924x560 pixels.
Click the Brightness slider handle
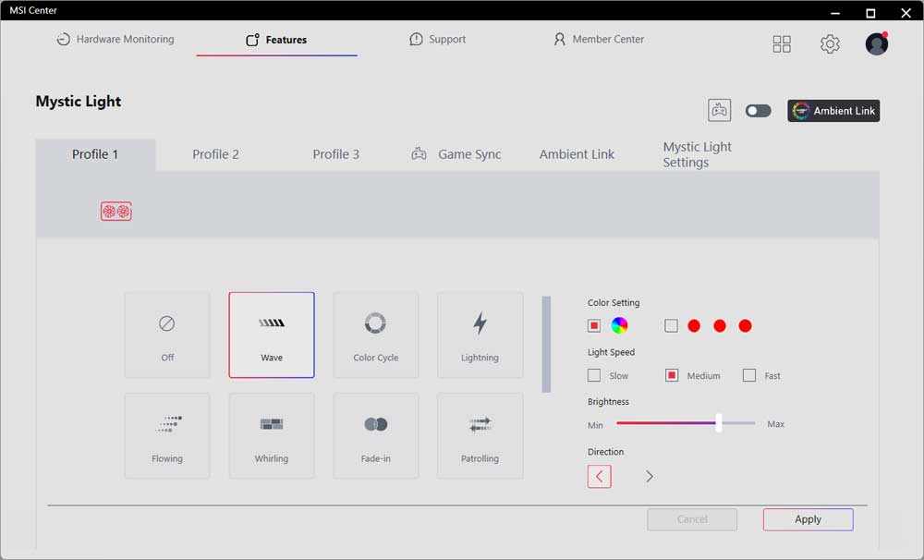(x=718, y=422)
